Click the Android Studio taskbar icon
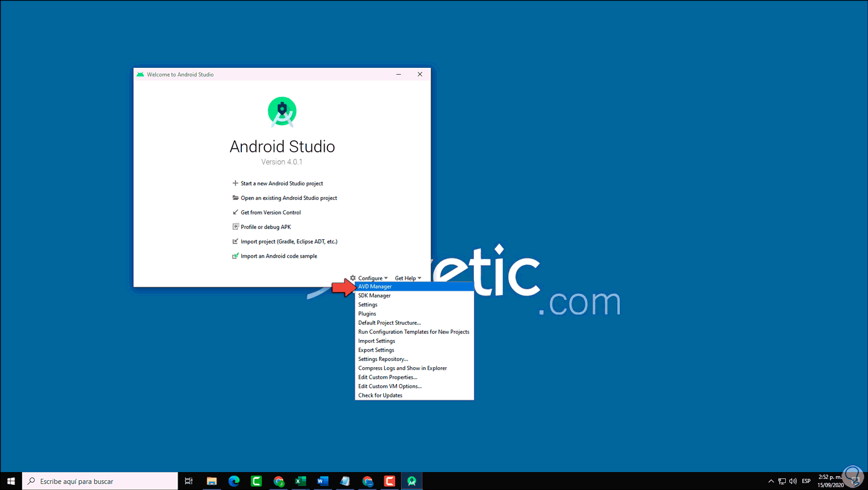 tap(412, 481)
